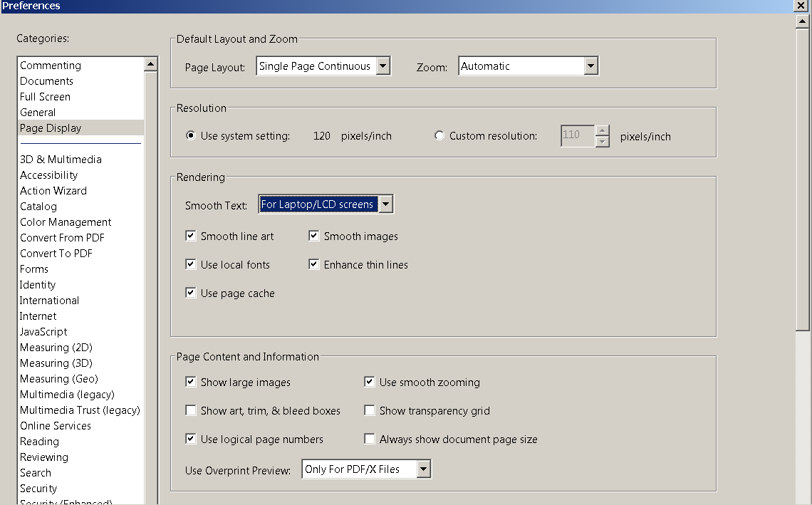This screenshot has height=505, width=812.
Task: Click the custom resolution input field
Action: (x=577, y=136)
